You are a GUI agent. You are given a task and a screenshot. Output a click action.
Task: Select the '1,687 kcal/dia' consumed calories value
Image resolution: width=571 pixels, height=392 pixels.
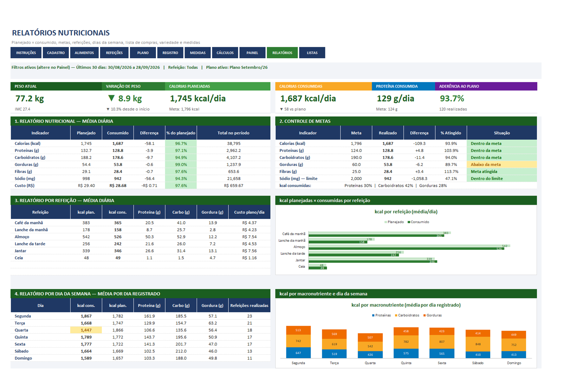tap(308, 99)
